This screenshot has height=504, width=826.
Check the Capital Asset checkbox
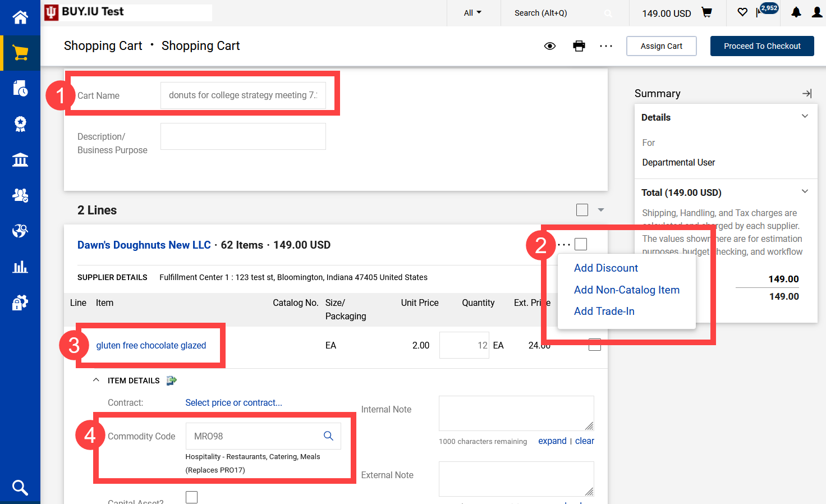[x=191, y=497]
